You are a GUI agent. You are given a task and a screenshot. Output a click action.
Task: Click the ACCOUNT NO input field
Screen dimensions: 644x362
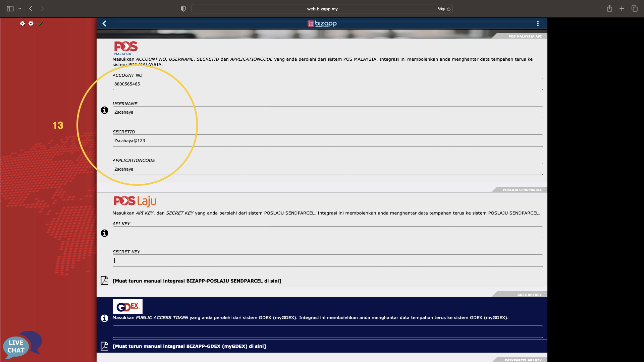click(x=328, y=84)
